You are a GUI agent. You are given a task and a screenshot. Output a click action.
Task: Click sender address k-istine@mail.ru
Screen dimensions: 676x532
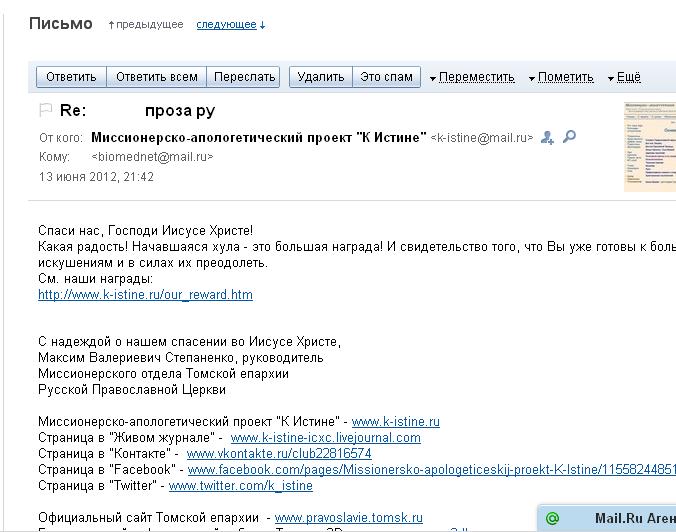click(x=482, y=138)
